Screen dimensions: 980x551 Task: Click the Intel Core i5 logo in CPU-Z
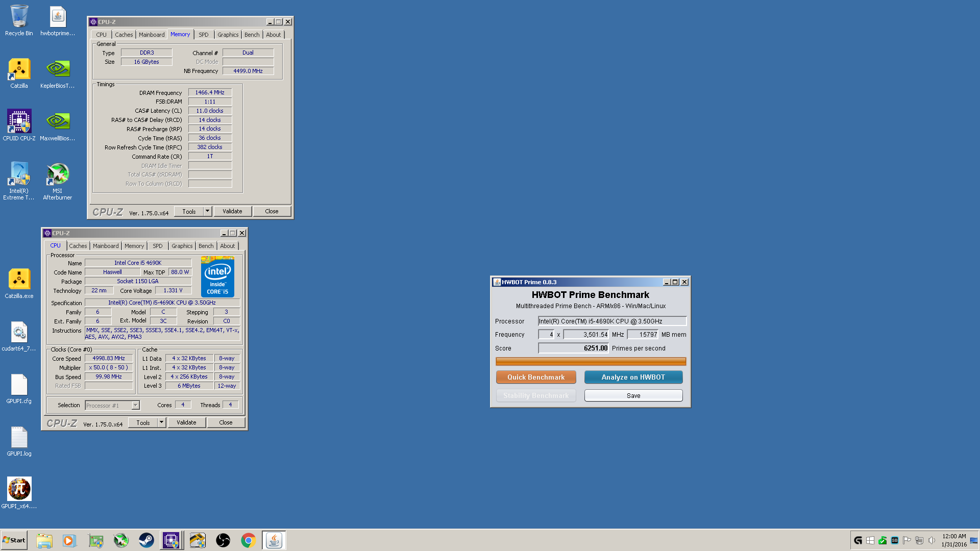click(x=217, y=278)
